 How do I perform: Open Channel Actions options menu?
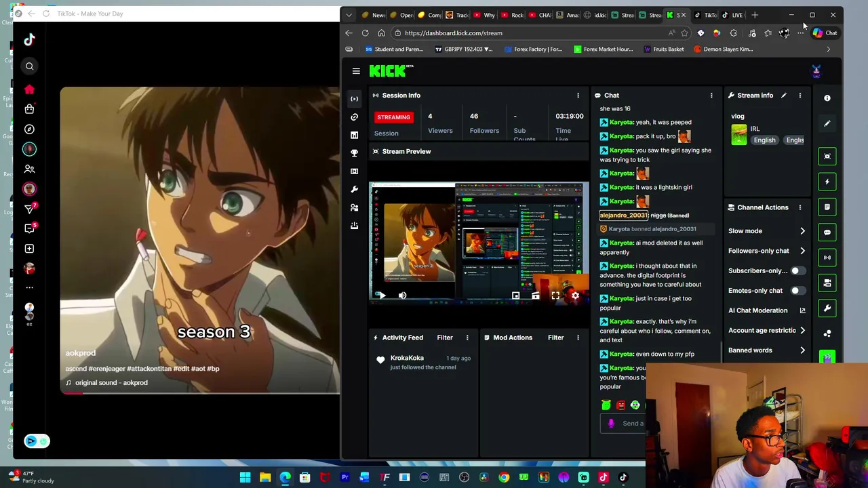[x=800, y=207]
